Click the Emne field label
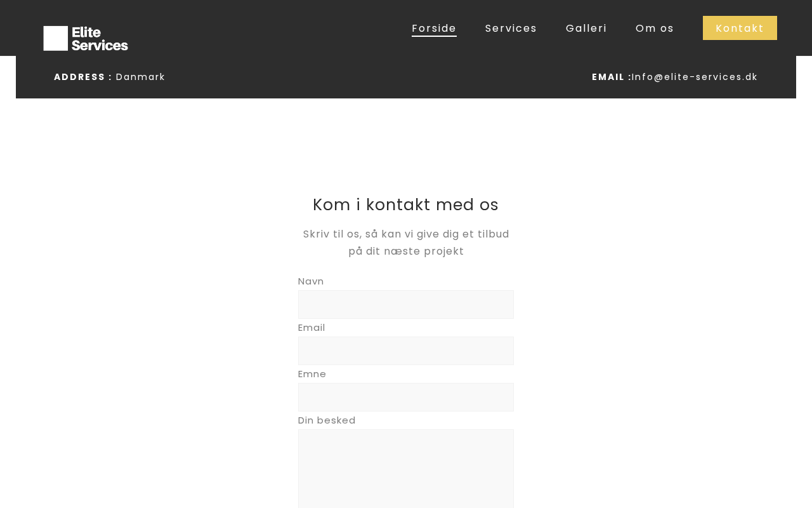Image resolution: width=812 pixels, height=508 pixels. tap(312, 374)
